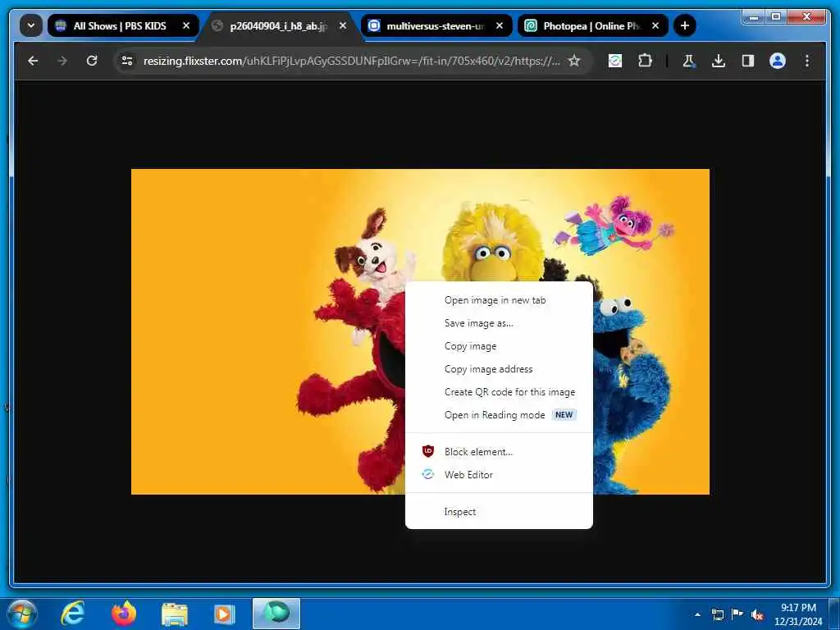Choose Web Editor in context menu
Viewport: 840px width, 630px height.
click(499, 475)
